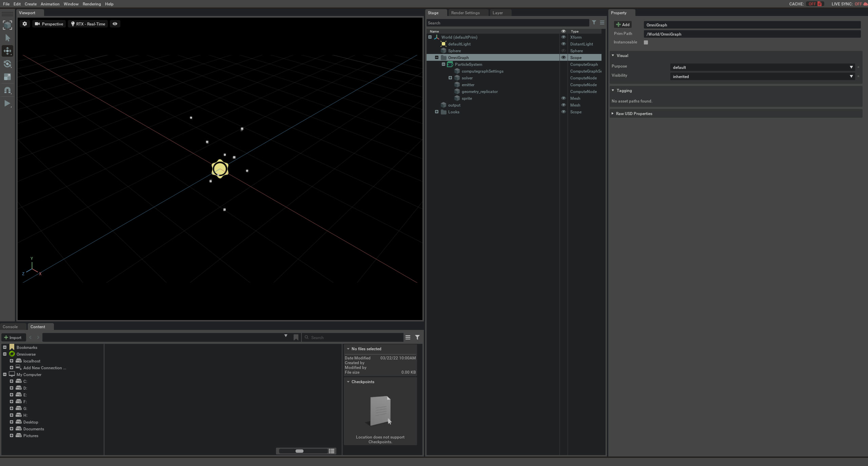Click the ParticleSystem compute graph icon
The height and width of the screenshot is (466, 868).
coord(450,64)
